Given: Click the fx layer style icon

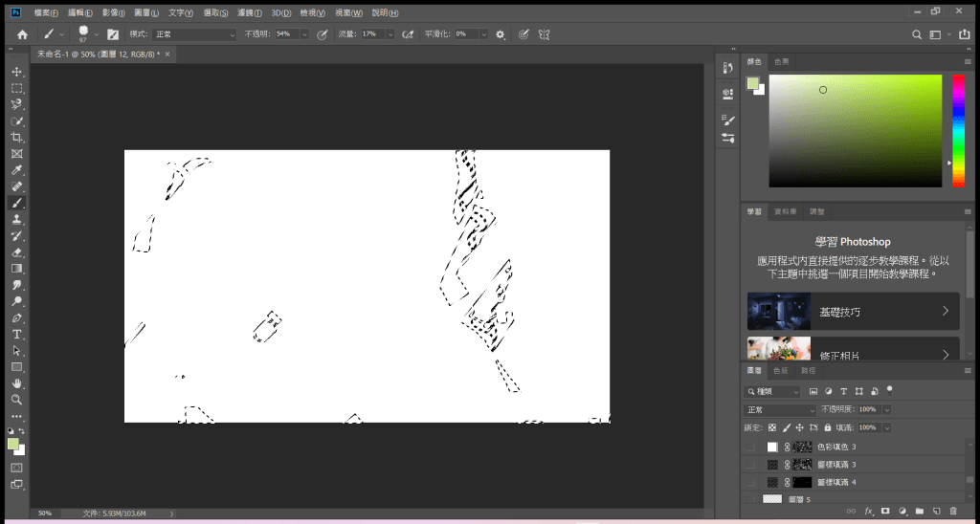Looking at the screenshot, I should pyautogui.click(x=868, y=512).
